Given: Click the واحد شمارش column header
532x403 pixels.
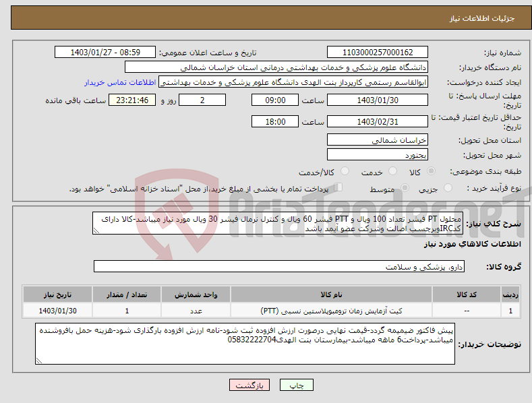Looking at the screenshot, I should pos(196,294).
